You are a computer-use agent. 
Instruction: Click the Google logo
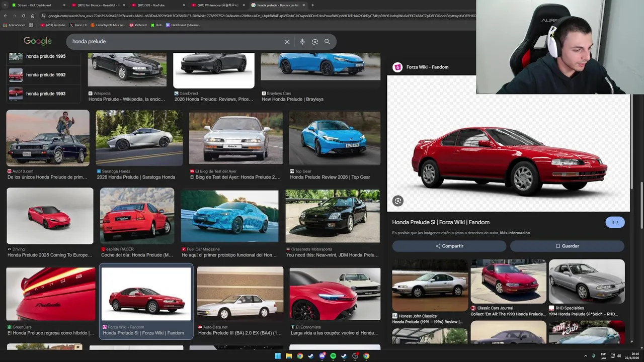38,41
